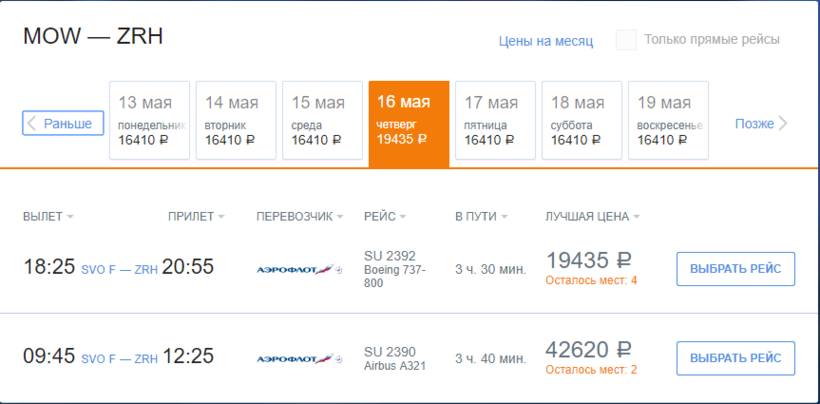
Task: Click the SVO F — ZRH route of 09:45 flight
Action: click(119, 358)
